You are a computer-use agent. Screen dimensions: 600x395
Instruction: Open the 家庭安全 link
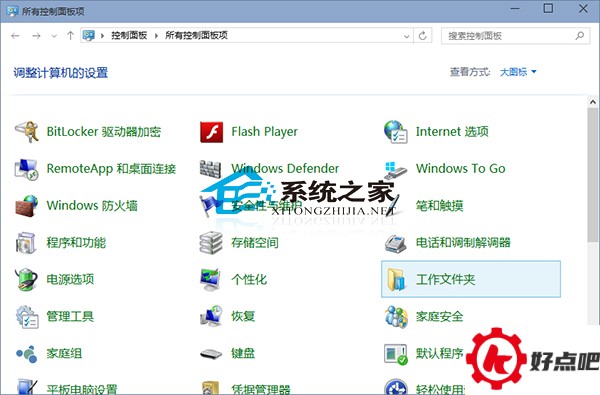[440, 317]
